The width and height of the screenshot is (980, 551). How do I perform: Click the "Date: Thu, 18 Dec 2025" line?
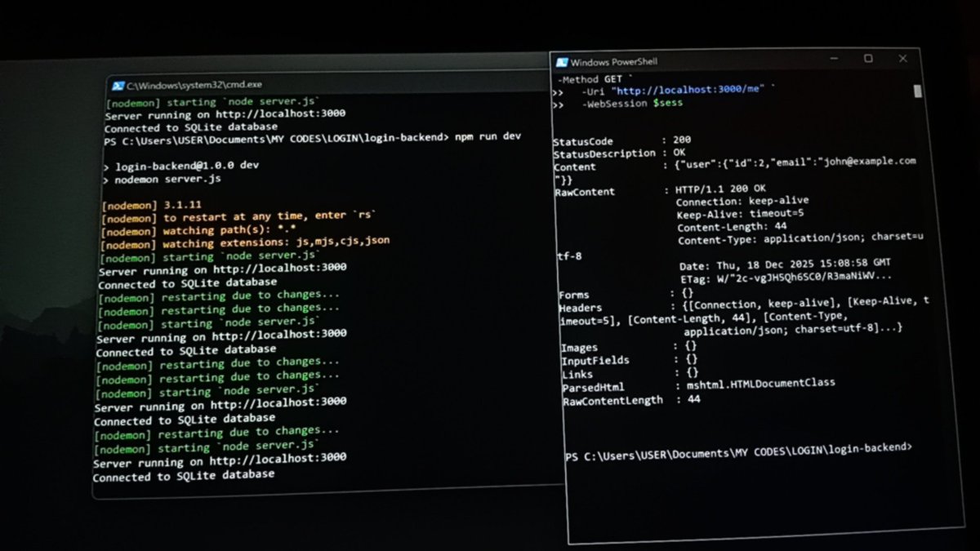785,264
